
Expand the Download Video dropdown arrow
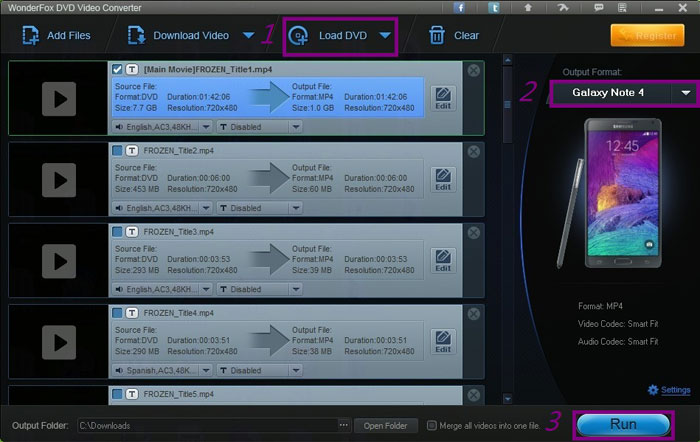coord(249,35)
